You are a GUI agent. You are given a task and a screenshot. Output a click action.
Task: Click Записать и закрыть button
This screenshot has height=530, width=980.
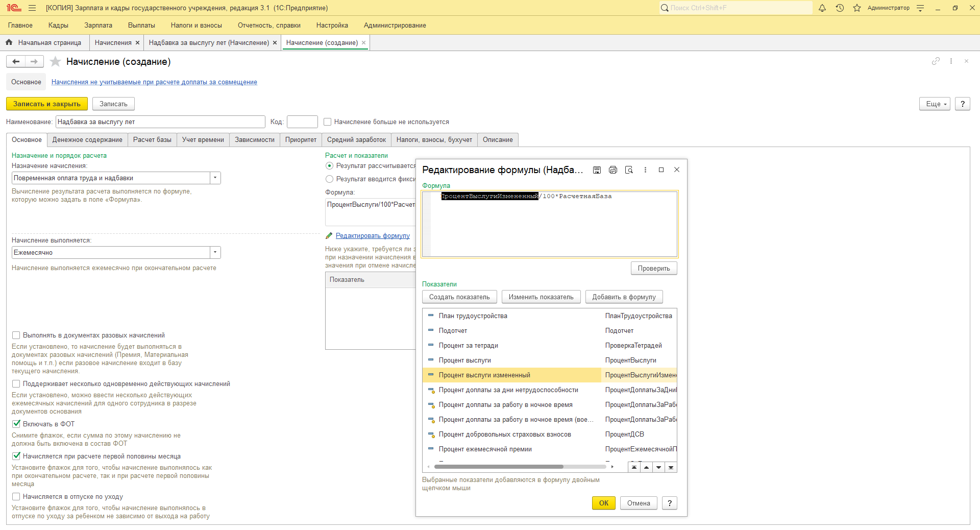[x=47, y=104]
